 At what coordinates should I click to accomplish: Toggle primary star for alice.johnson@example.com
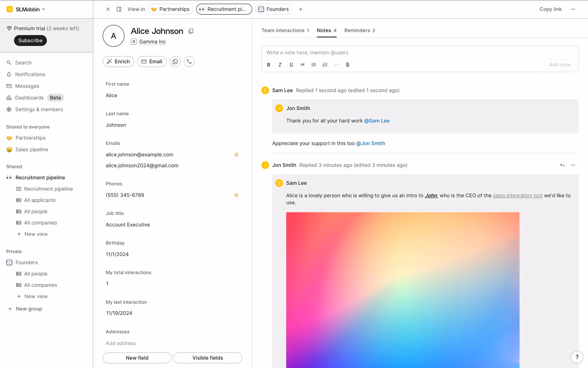236,155
